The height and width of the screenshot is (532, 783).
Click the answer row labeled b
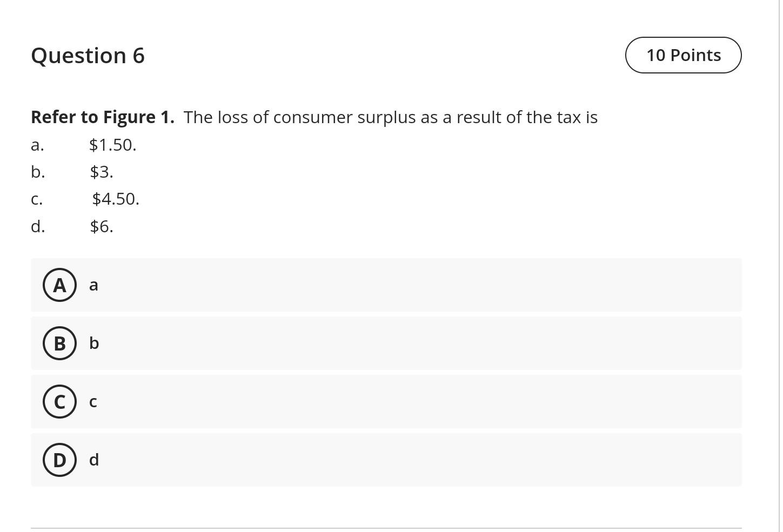(x=93, y=343)
